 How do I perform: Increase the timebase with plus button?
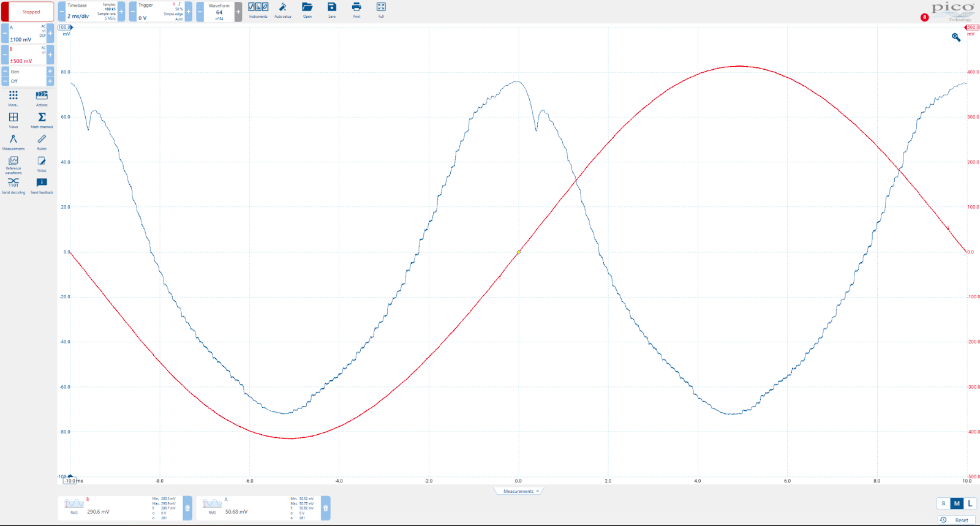coord(121,12)
